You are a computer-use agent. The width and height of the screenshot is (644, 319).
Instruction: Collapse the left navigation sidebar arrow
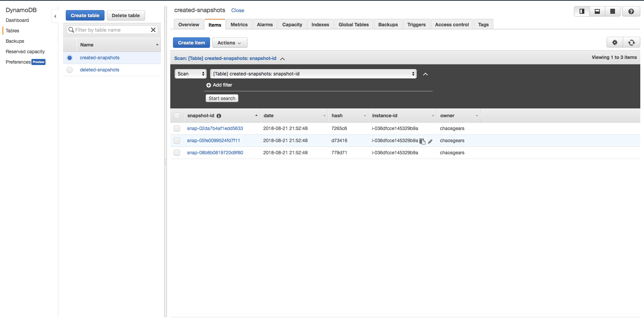[55, 16]
